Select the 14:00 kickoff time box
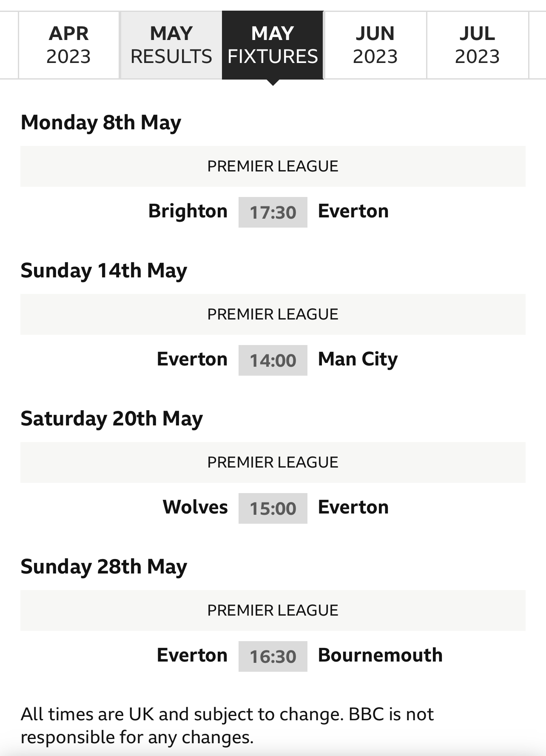 pyautogui.click(x=273, y=360)
